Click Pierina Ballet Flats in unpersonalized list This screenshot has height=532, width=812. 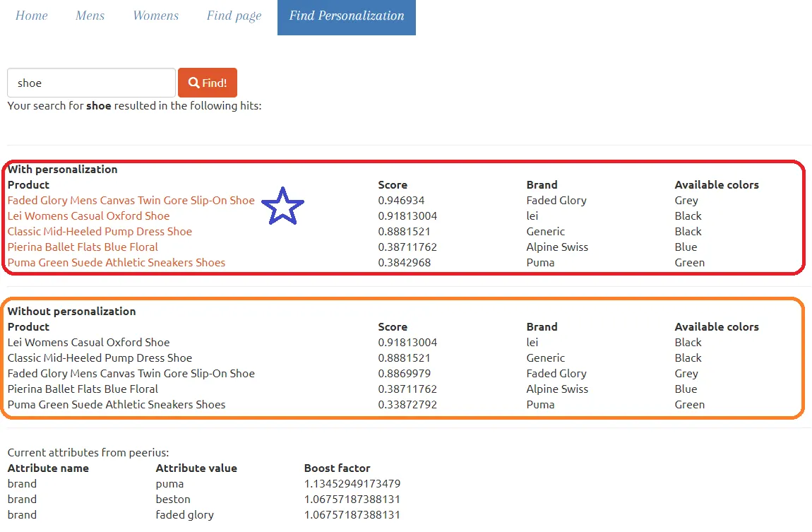83,389
